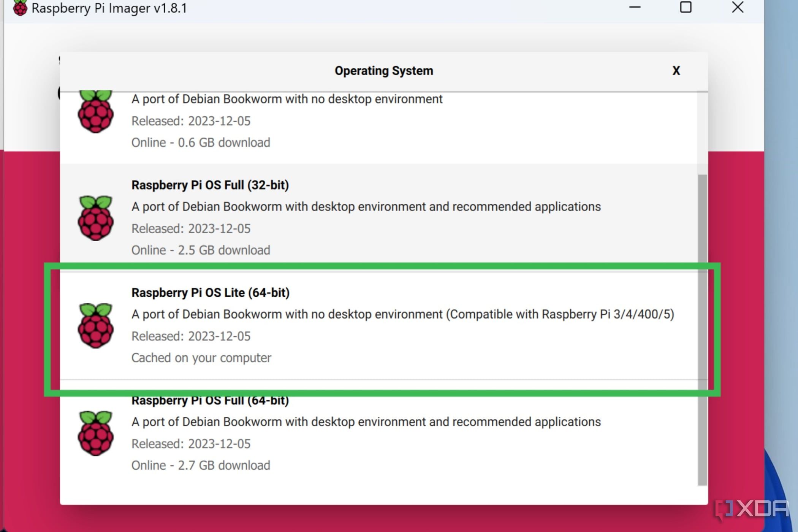Viewport: 798px width, 532px height.
Task: Close the Raspberry Pi Imager window
Action: click(x=738, y=7)
